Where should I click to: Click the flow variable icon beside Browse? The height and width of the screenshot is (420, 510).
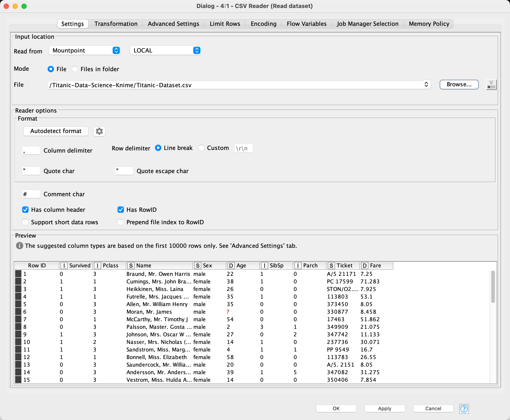click(491, 85)
